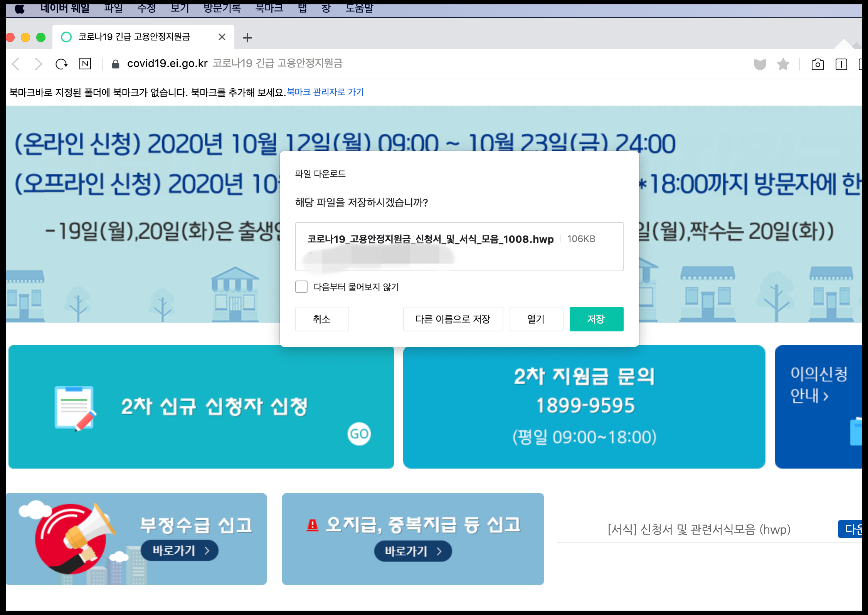The image size is (868, 615).
Task: Click the page reload icon
Action: click(x=61, y=64)
